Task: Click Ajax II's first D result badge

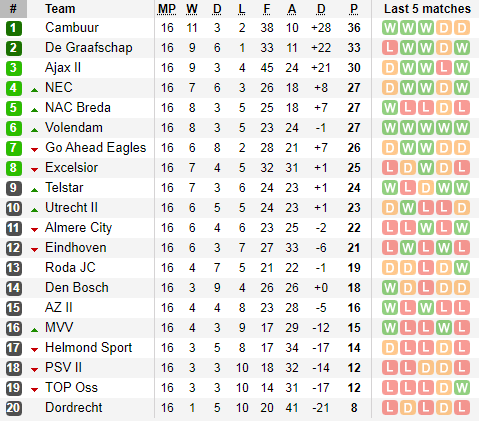Action: click(x=390, y=68)
